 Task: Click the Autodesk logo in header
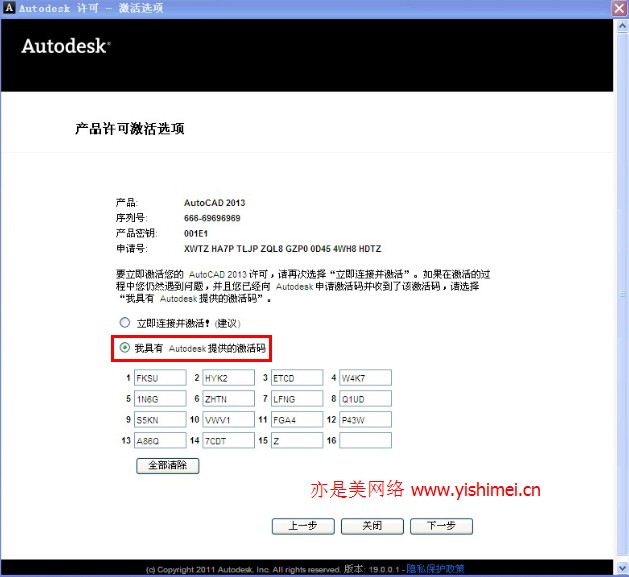click(66, 46)
